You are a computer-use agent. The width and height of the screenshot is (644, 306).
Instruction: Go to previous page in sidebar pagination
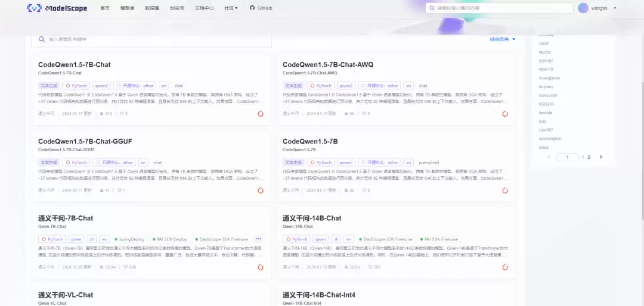click(549, 157)
